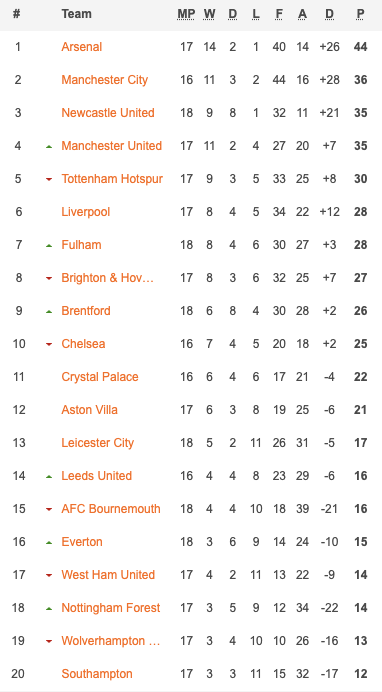Click red down arrow beside Tottenham Hotspur
Viewport: 382px width, 692px height.
pyautogui.click(x=49, y=179)
